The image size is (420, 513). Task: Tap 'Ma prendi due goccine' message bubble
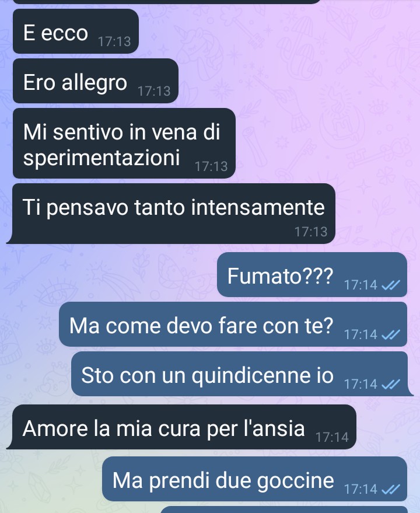point(254,479)
